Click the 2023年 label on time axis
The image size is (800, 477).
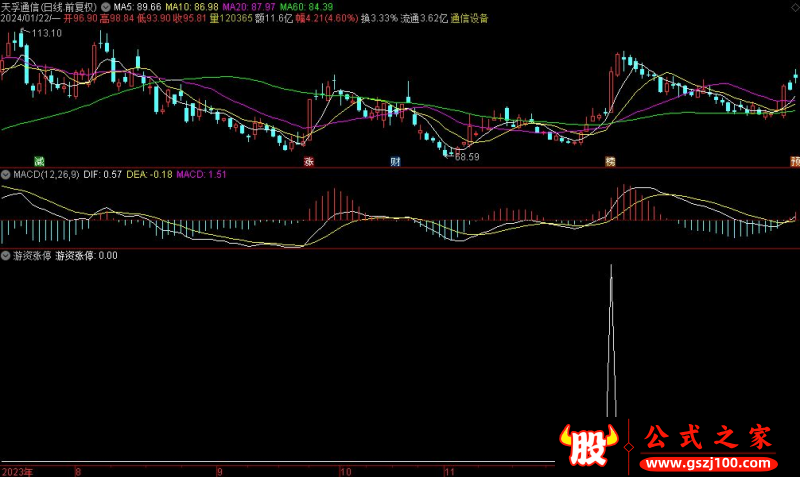pos(17,470)
